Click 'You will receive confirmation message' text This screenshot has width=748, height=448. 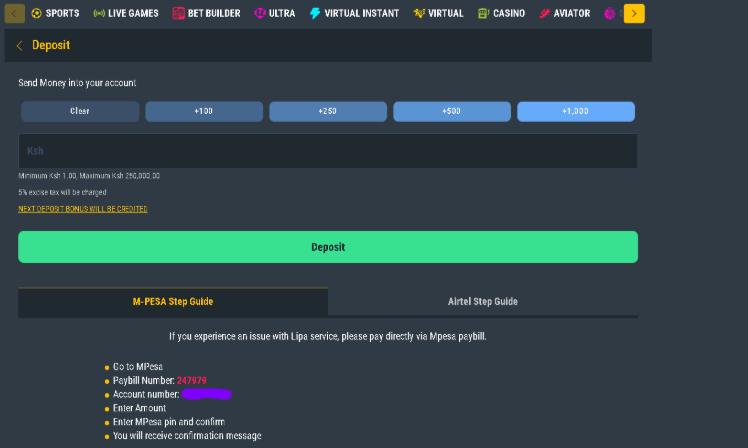pos(187,436)
